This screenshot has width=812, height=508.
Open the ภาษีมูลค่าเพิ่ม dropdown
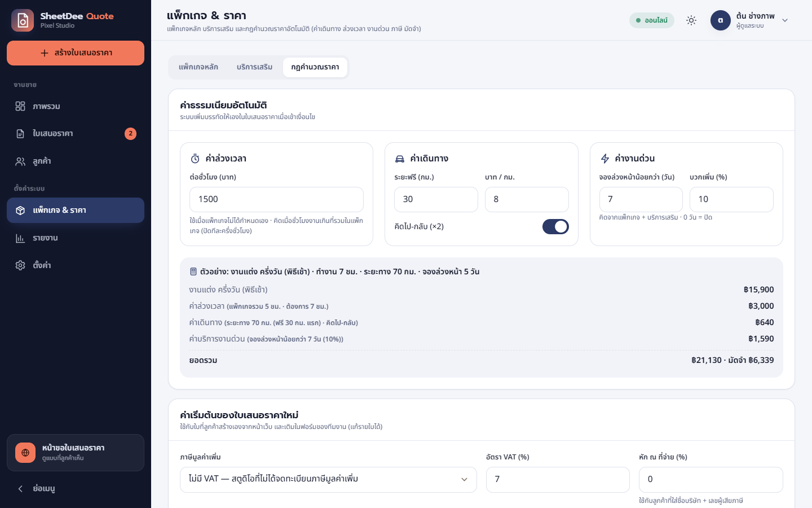point(328,479)
